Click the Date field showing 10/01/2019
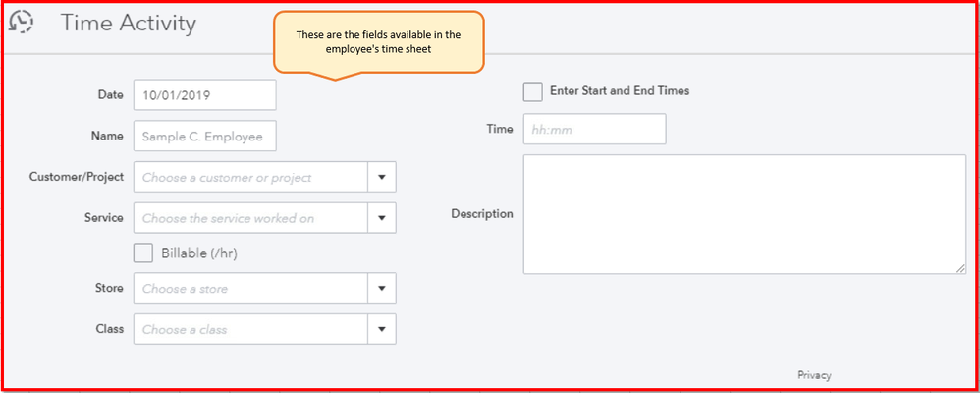Image resolution: width=980 pixels, height=393 pixels. click(x=204, y=95)
